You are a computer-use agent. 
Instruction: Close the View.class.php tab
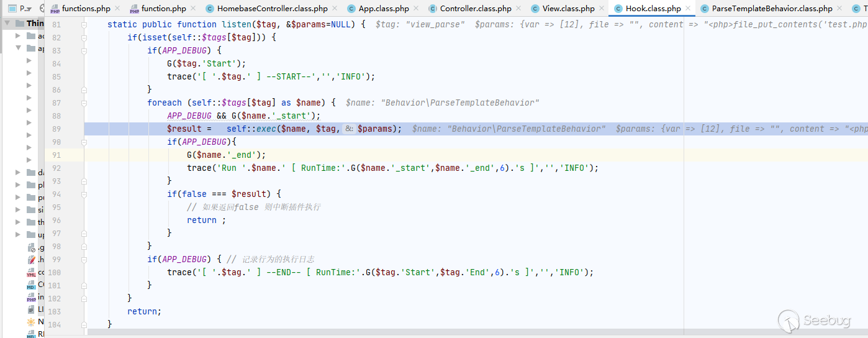tap(602, 9)
